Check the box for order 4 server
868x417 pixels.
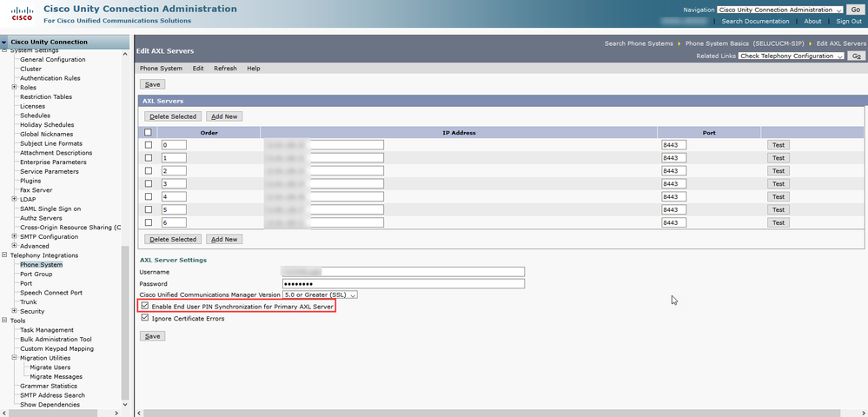click(x=148, y=196)
